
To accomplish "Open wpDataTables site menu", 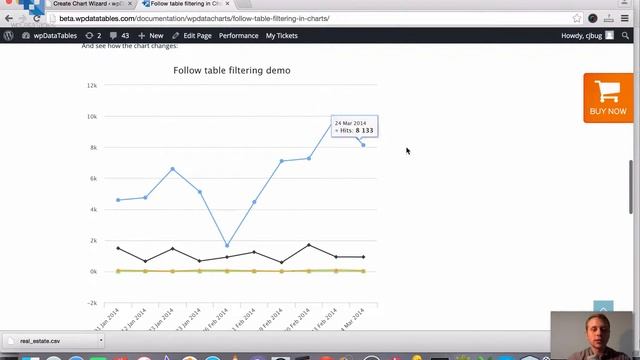I will pyautogui.click(x=49, y=36).
